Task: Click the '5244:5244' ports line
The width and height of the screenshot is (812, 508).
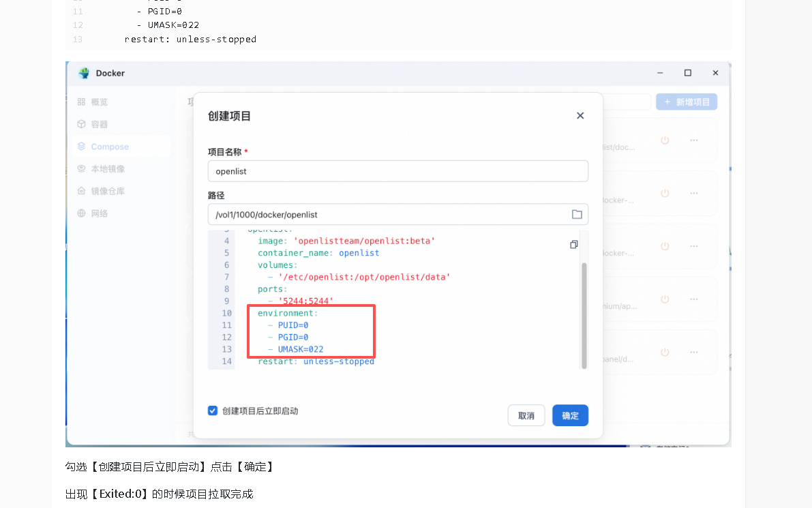Action: click(301, 301)
